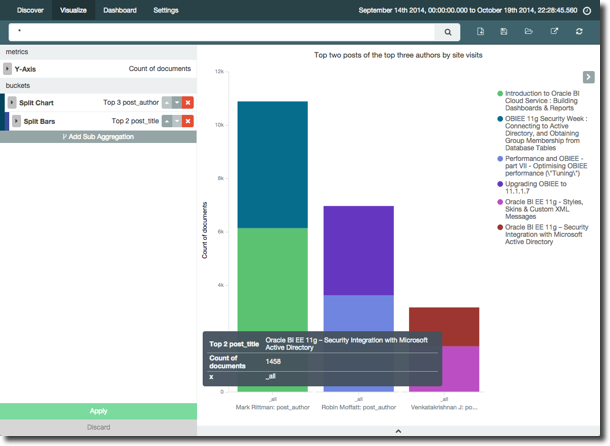
Task: Switch to the Dashboard tab
Action: pos(120,9)
